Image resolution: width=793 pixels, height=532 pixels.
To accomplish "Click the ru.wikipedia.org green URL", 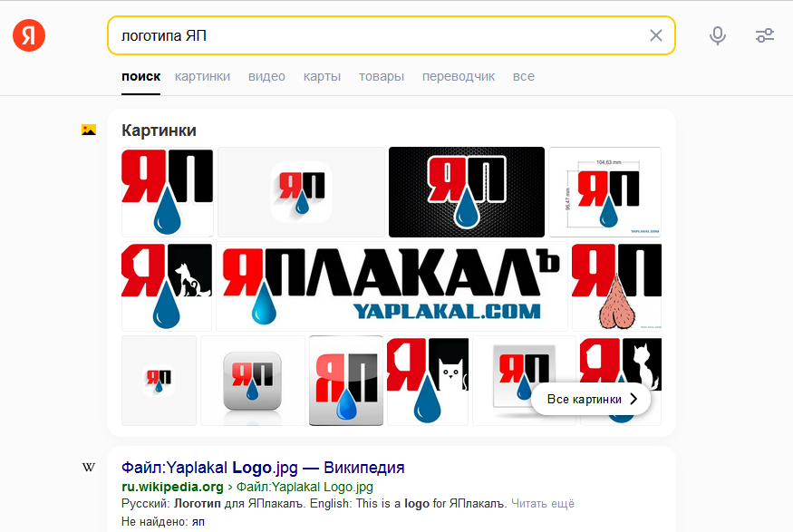I will point(172,487).
